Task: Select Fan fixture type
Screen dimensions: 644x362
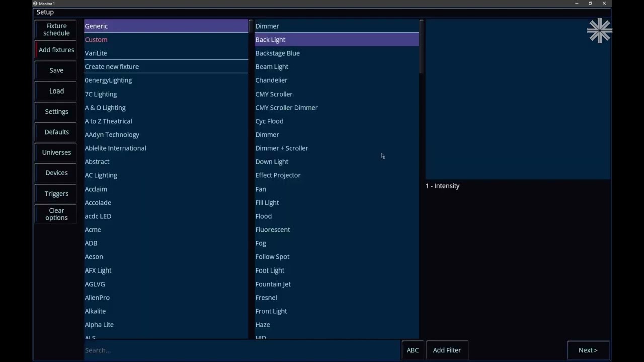Action: pyautogui.click(x=337, y=189)
